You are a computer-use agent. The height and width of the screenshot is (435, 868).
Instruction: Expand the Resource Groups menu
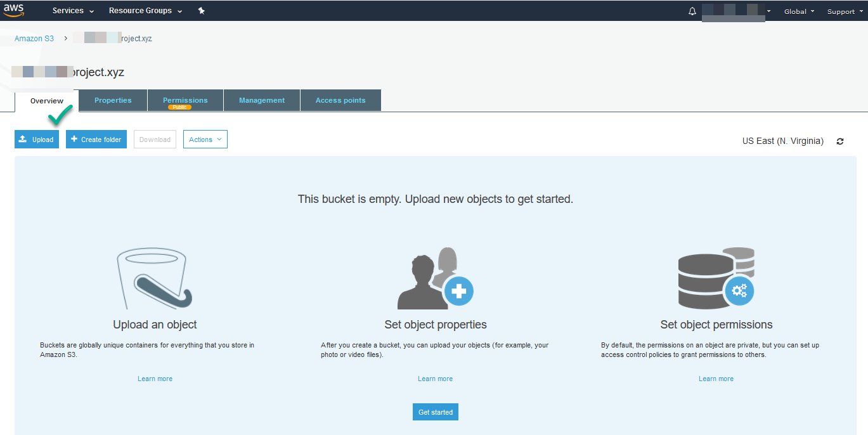click(145, 11)
